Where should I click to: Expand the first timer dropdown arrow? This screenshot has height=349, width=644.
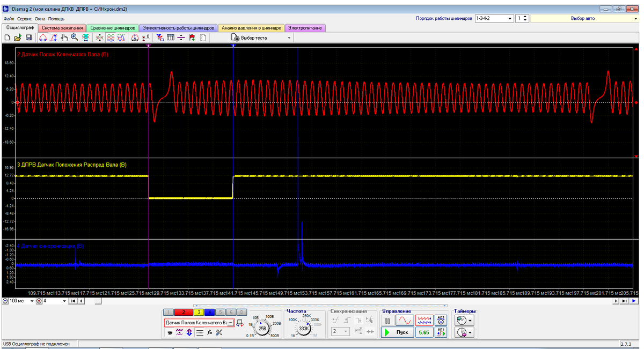(471, 320)
